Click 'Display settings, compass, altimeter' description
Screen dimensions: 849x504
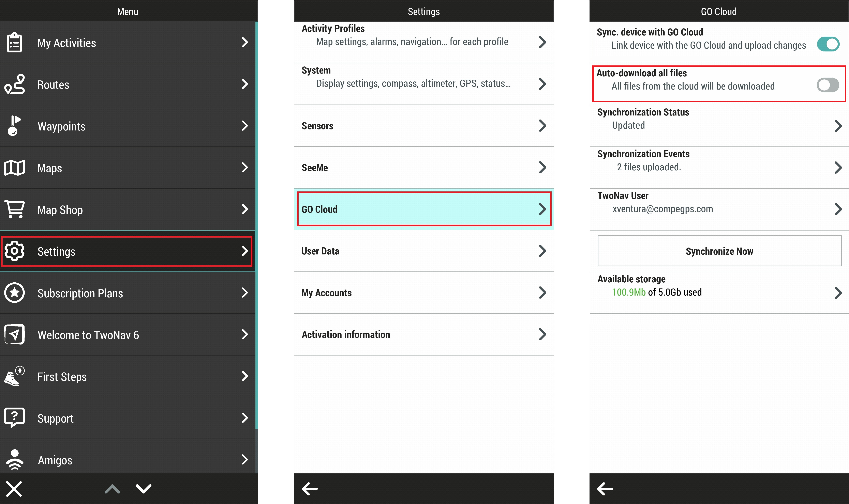tap(413, 83)
